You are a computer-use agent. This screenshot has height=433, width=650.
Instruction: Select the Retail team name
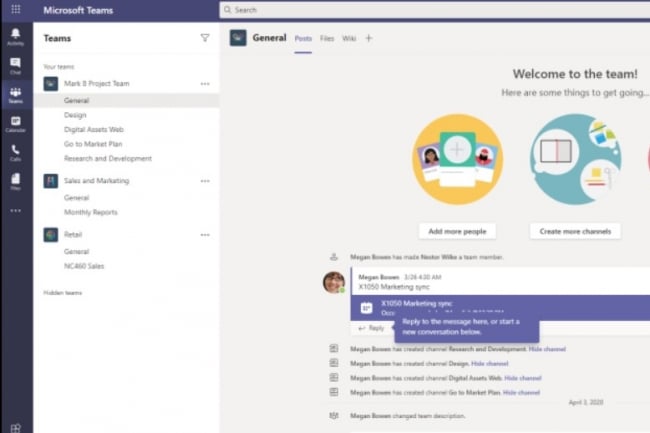coord(73,235)
